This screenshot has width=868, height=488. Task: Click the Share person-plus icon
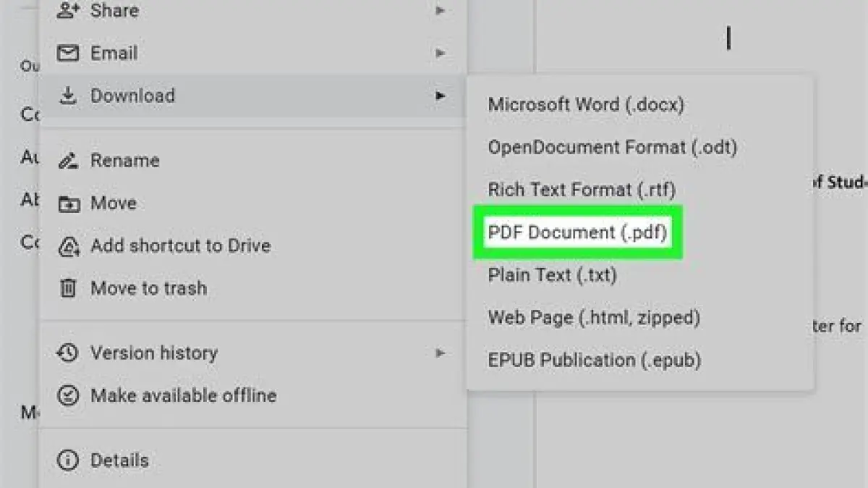tap(67, 11)
